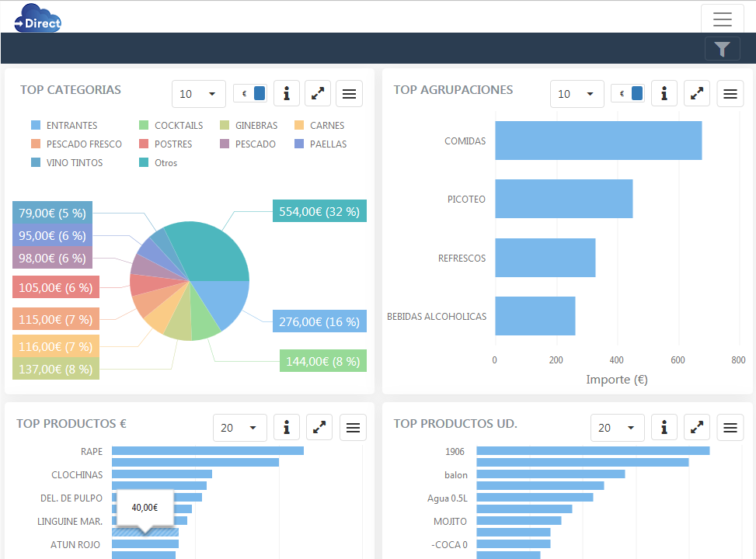The height and width of the screenshot is (559, 756).
Task: Open the hamburger navigation menu at top
Action: pyautogui.click(x=722, y=19)
